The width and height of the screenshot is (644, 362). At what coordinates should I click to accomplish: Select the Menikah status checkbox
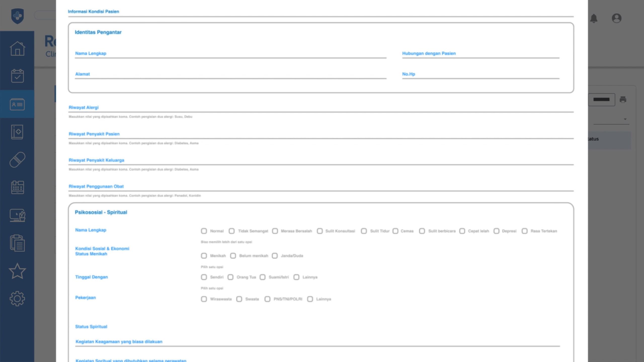[x=204, y=256]
